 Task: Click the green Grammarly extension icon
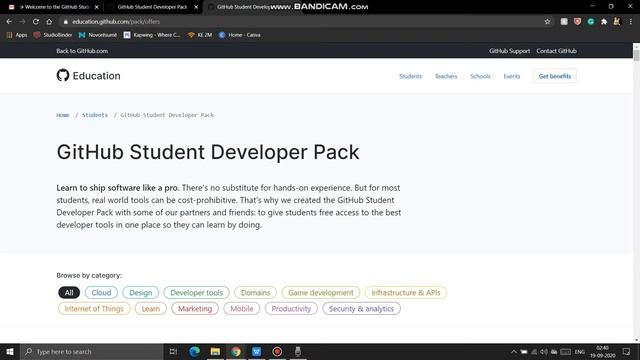tap(591, 22)
